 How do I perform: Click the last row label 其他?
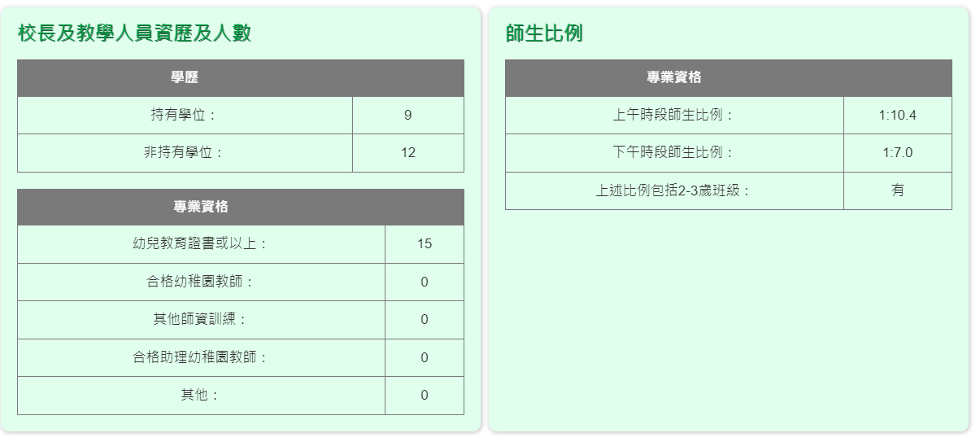pyautogui.click(x=201, y=395)
